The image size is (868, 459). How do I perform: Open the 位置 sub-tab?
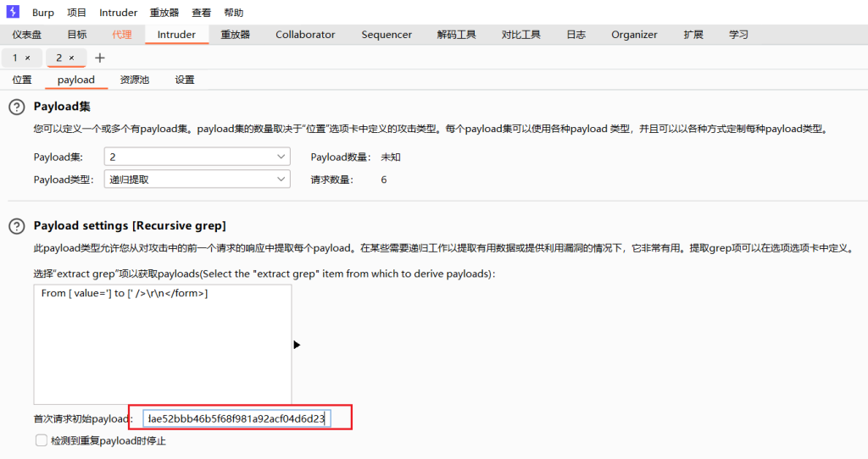[22, 80]
